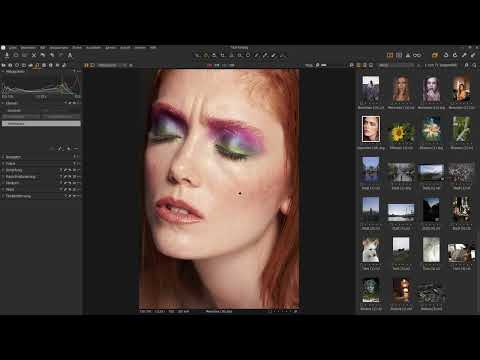Collapse the Histogramm panel
The width and height of the screenshot is (480, 360).
(3, 71)
